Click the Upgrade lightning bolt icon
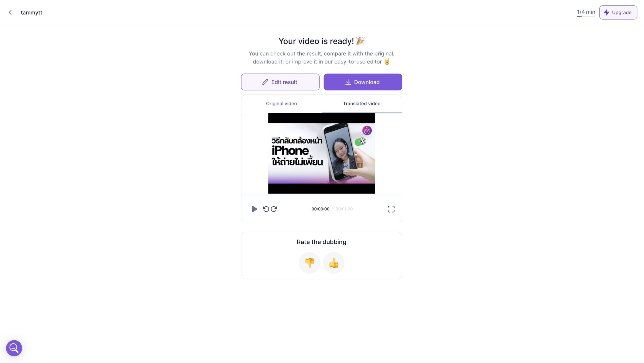Screen dimensions: 644x363 tap(607, 12)
